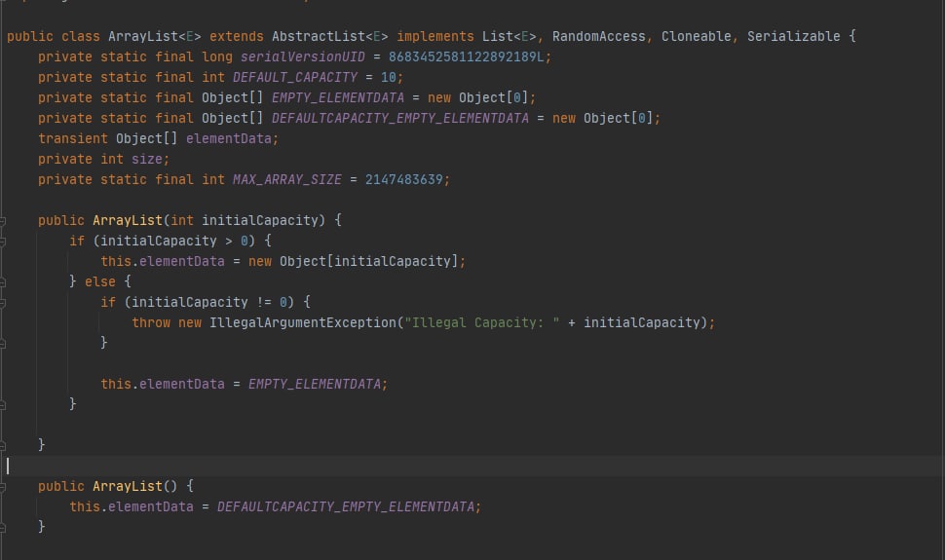Click EMPTY_ELEMENTDATA in its field declaration

click(337, 97)
